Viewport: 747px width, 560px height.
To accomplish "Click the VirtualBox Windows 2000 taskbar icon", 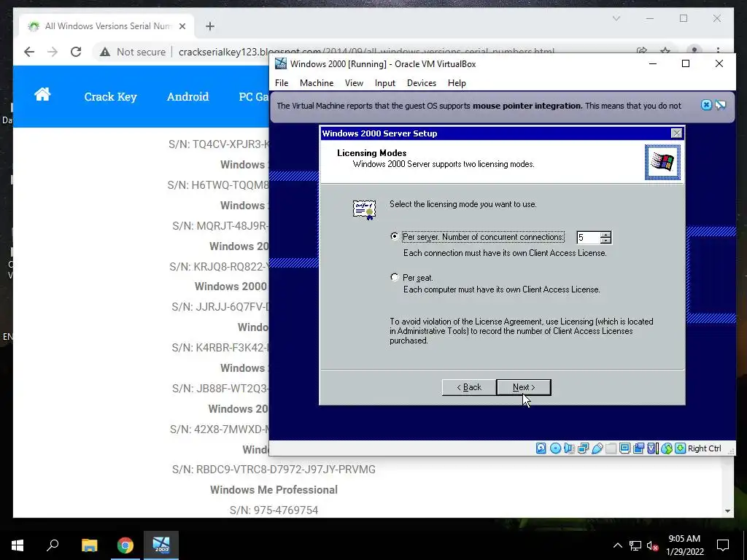I will [161, 545].
